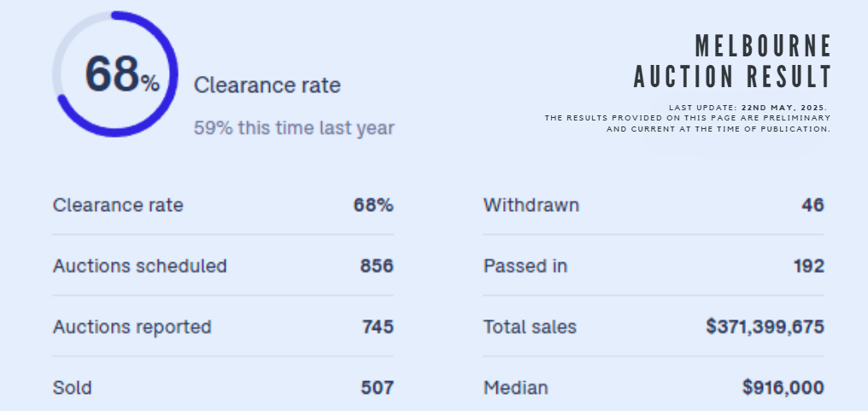Click the $371,399,675 total sales value
This screenshot has height=411, width=868.
click(765, 326)
